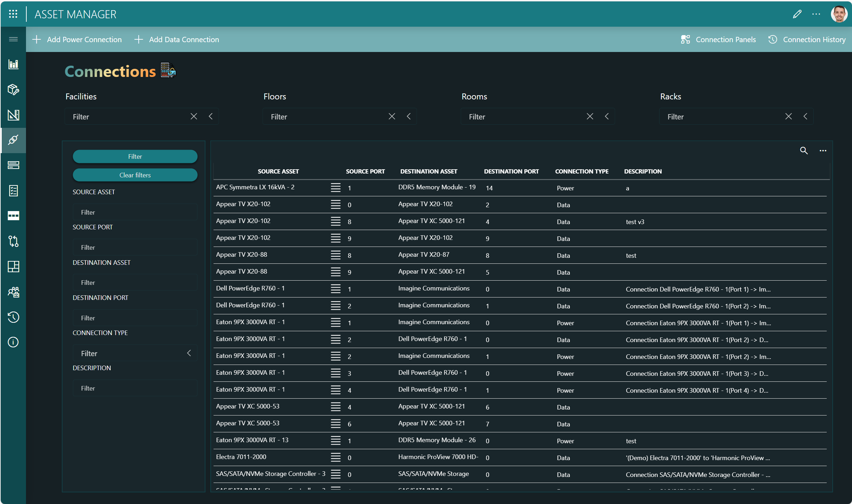This screenshot has width=852, height=504.
Task: Open the measurements ruler sidebar view
Action: [x=13, y=115]
